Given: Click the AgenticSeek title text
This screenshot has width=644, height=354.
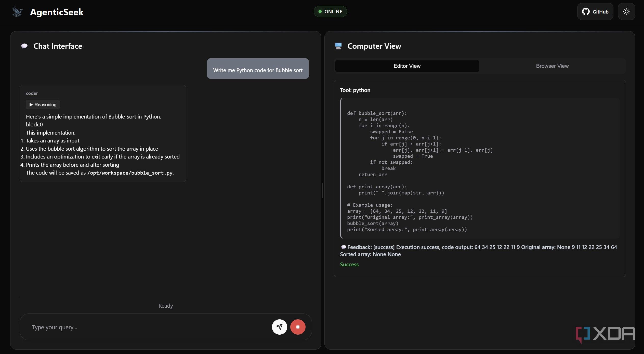Looking at the screenshot, I should pos(57,12).
